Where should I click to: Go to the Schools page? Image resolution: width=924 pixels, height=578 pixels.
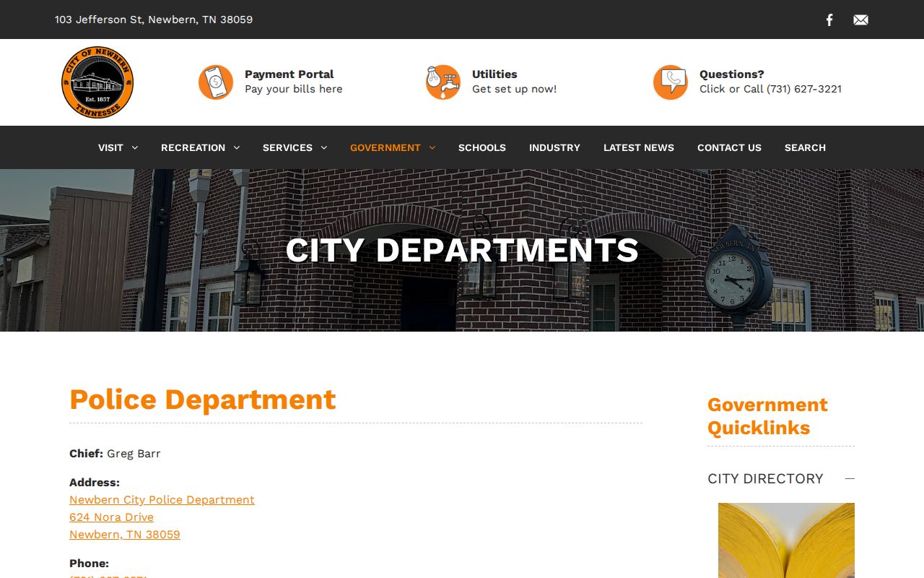[x=482, y=147]
